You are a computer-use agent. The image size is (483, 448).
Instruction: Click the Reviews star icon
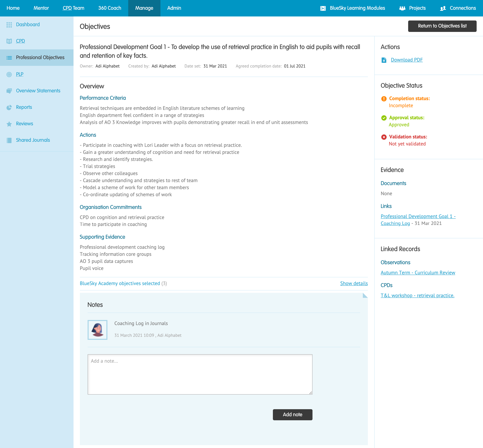(9, 124)
